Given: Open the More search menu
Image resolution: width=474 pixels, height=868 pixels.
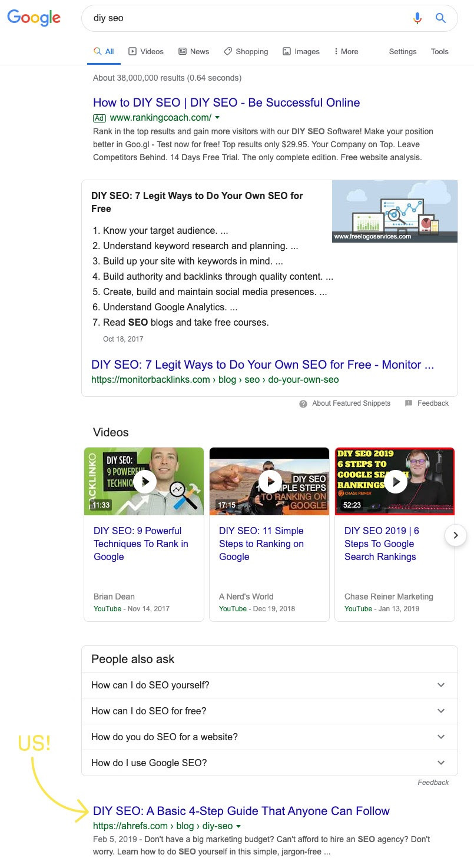Looking at the screenshot, I should (346, 52).
